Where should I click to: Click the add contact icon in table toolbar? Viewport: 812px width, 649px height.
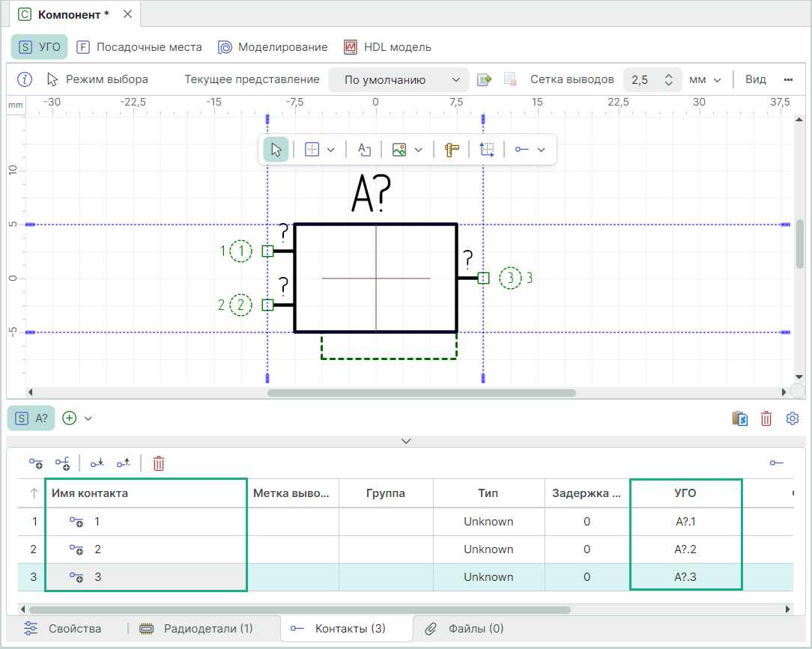click(36, 463)
